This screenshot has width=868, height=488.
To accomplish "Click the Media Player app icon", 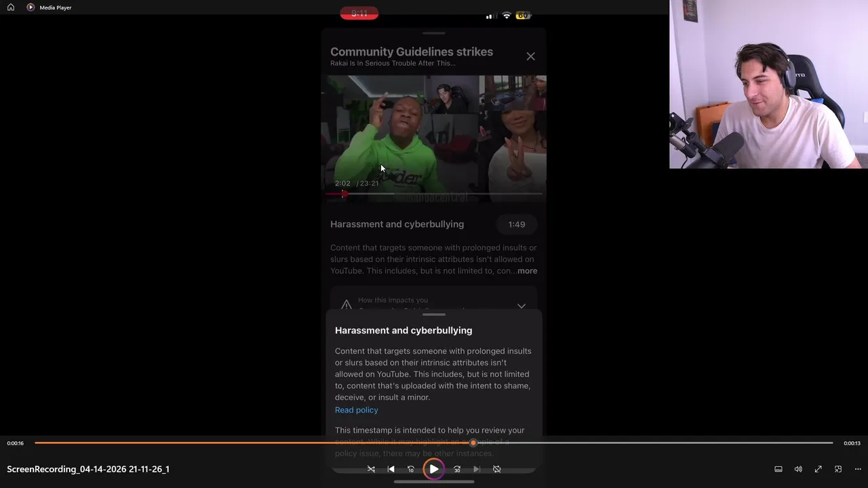I will pyautogui.click(x=31, y=7).
